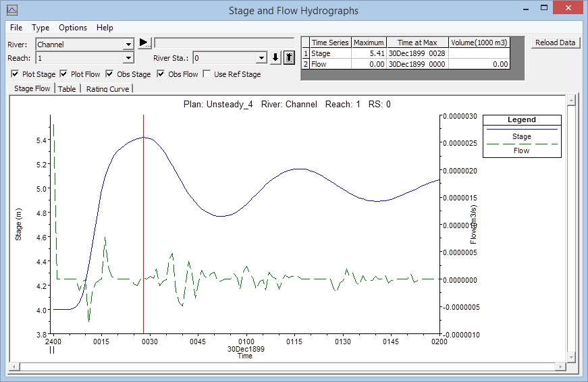
Task: Click the Time at Max column header
Action: [417, 43]
